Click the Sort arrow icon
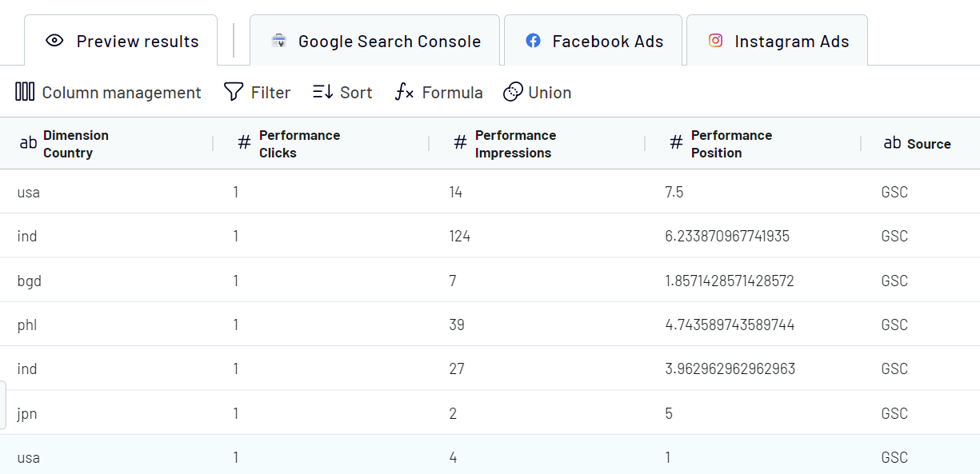980x474 pixels. coord(323,92)
